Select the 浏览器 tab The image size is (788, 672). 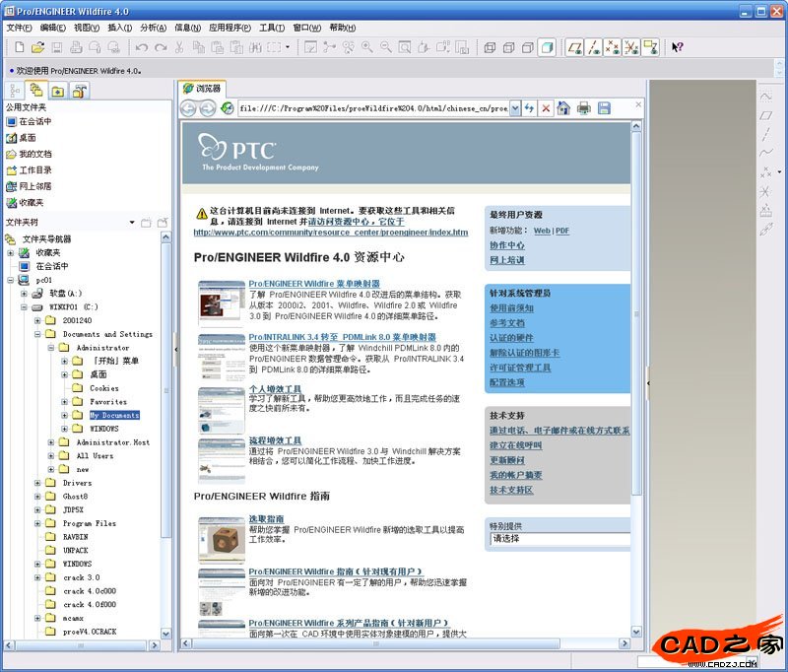click(202, 89)
